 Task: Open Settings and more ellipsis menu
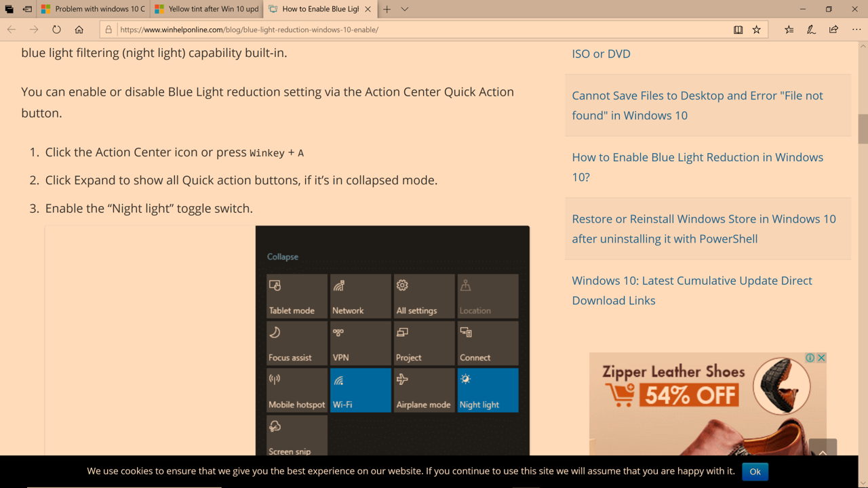click(856, 30)
